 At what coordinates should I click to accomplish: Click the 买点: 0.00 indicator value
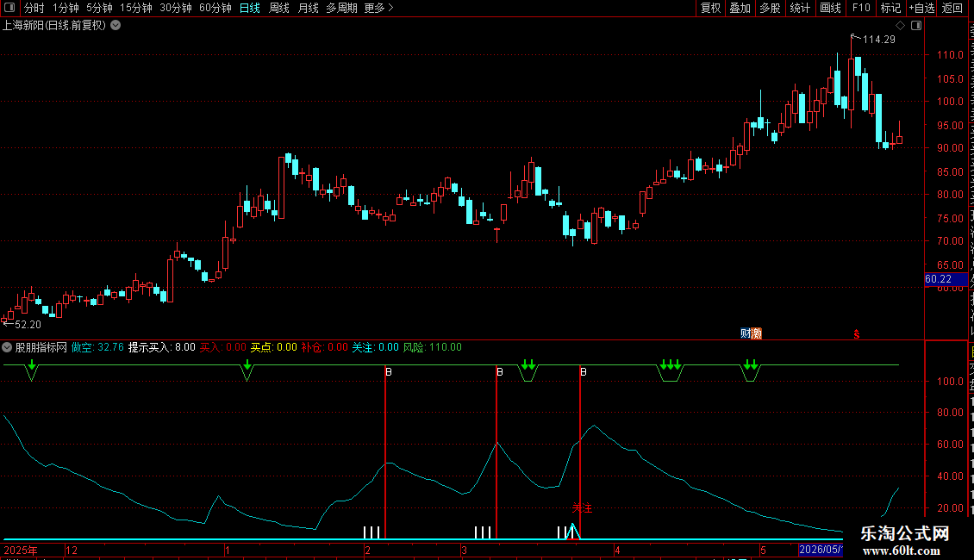(x=274, y=347)
